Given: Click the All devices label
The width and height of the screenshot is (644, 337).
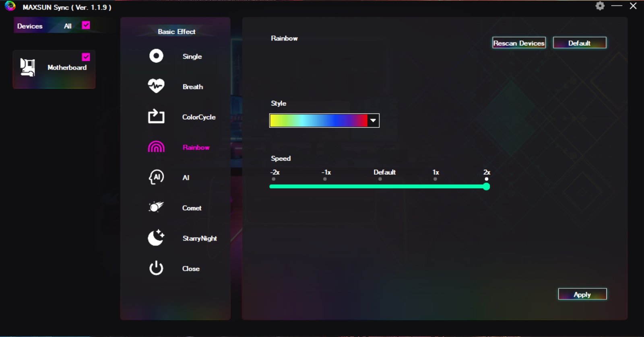Looking at the screenshot, I should coord(68,26).
